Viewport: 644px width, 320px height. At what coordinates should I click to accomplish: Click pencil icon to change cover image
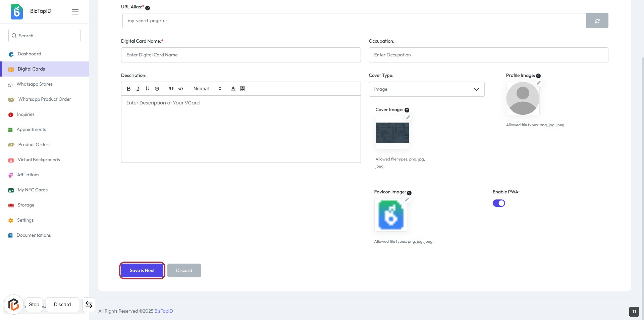[x=408, y=117]
